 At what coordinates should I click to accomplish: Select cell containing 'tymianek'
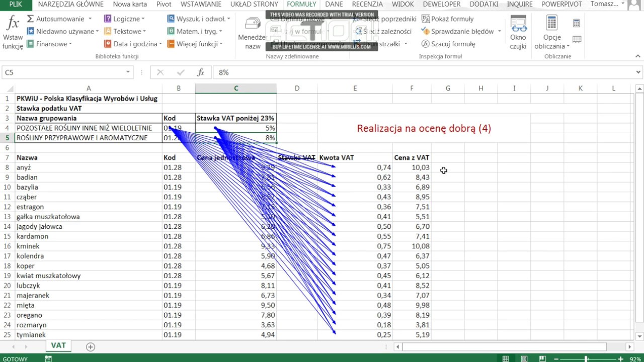89,335
